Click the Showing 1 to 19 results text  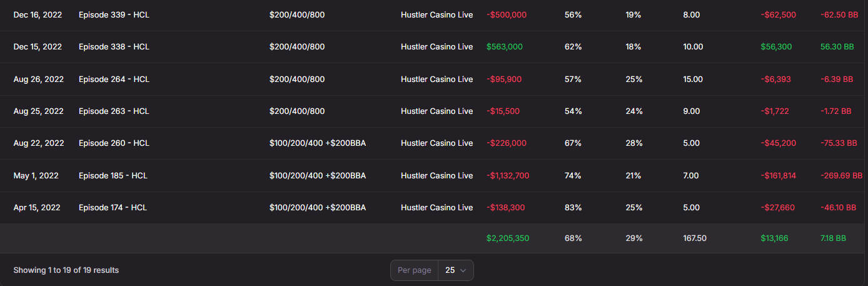point(66,270)
